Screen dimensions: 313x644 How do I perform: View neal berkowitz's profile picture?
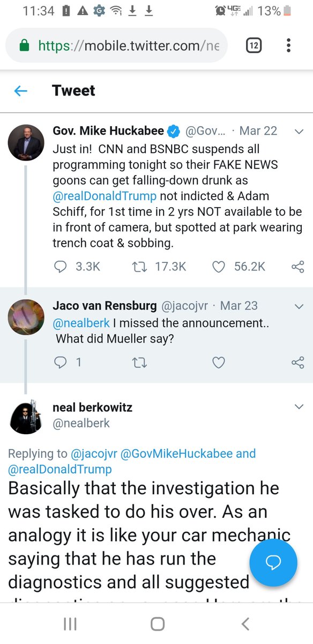click(x=26, y=416)
